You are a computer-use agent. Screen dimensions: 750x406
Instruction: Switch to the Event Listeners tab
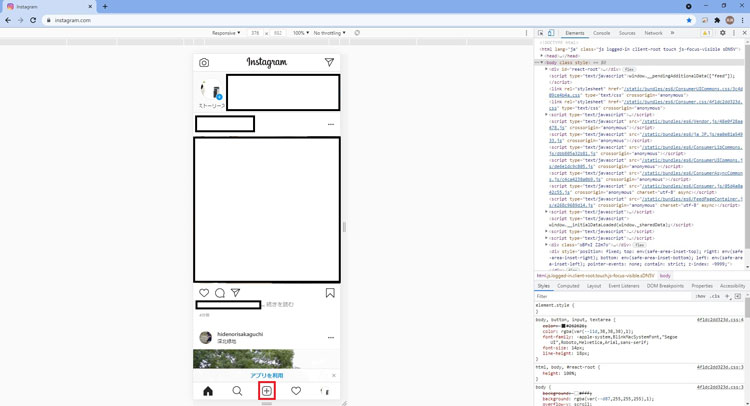pyautogui.click(x=624, y=286)
